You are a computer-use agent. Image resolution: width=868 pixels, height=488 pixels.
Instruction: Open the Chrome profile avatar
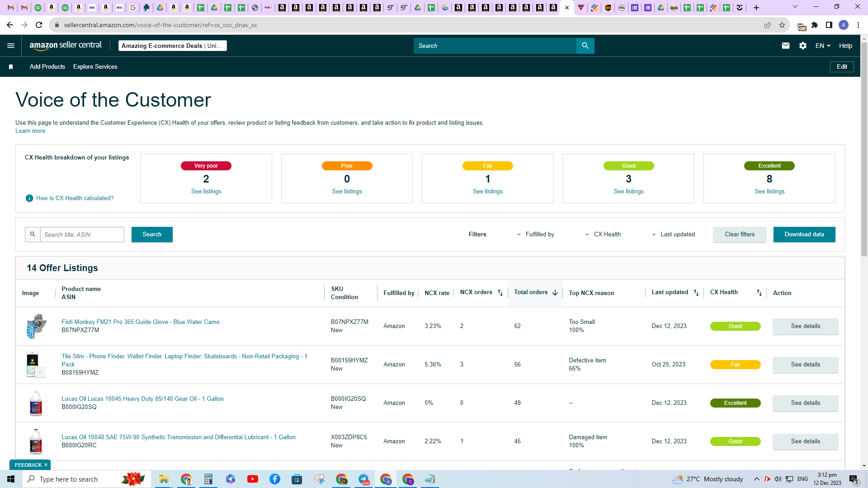[844, 25]
